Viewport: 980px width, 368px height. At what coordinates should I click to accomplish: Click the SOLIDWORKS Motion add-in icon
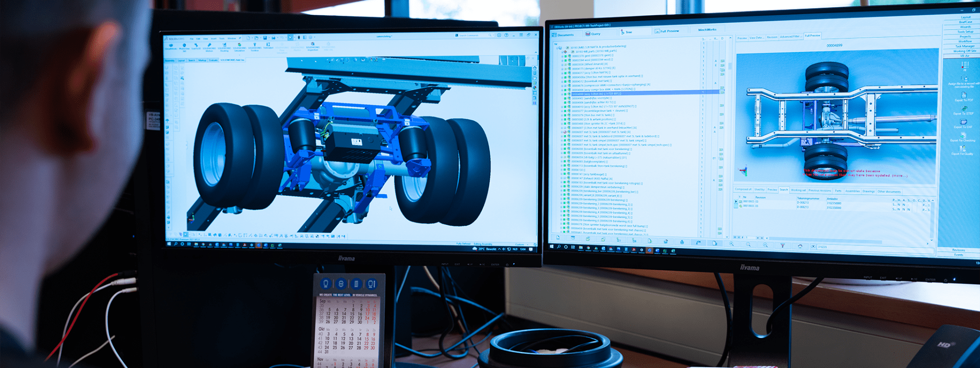click(x=209, y=47)
